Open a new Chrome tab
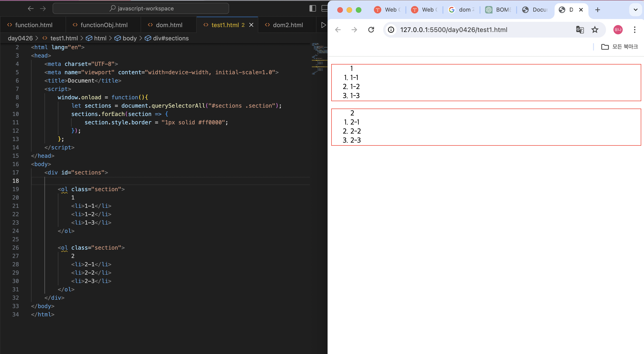The height and width of the screenshot is (354, 644). pyautogui.click(x=597, y=10)
